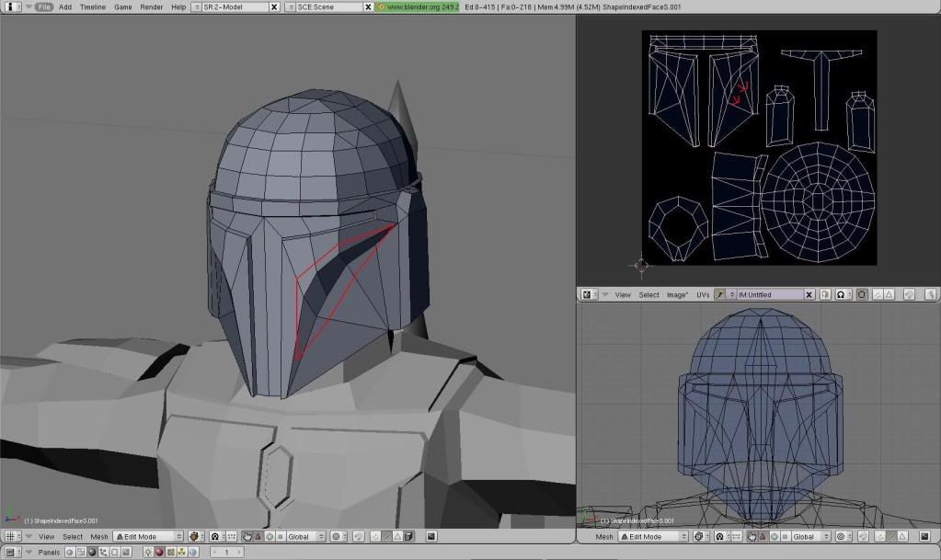This screenshot has width=941, height=560.
Task: Delete the SCE:Scene entry
Action: pyautogui.click(x=368, y=6)
